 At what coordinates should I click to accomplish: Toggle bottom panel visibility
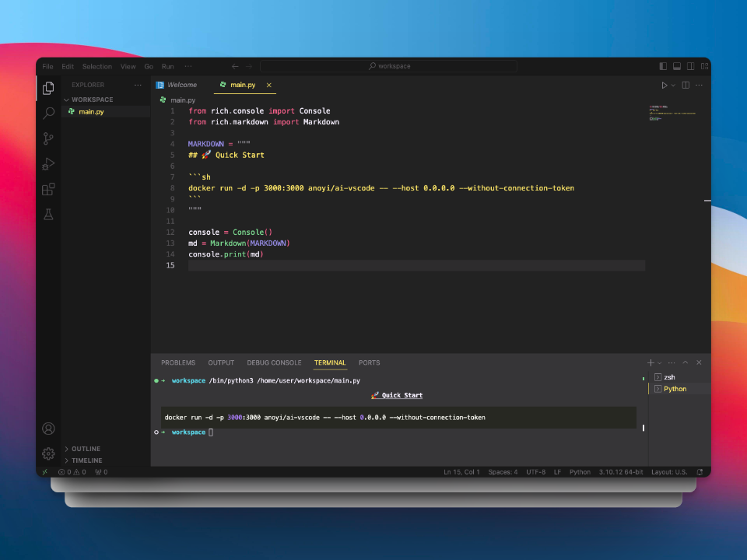(x=676, y=66)
